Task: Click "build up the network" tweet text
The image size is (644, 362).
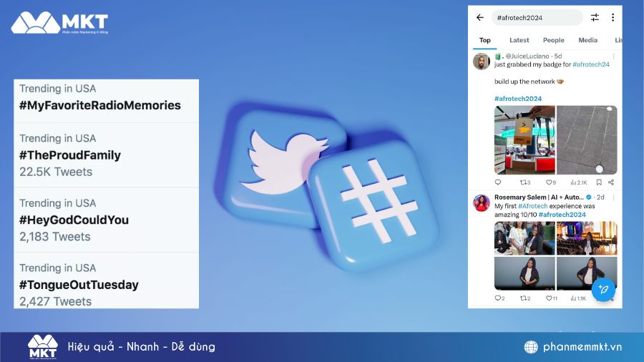Action: coord(525,82)
